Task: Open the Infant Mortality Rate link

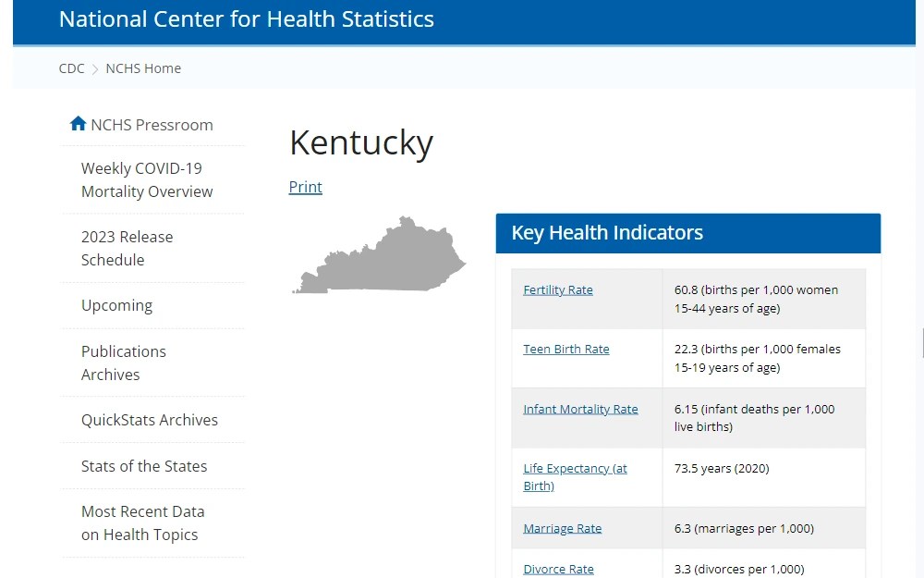Action: tap(580, 408)
